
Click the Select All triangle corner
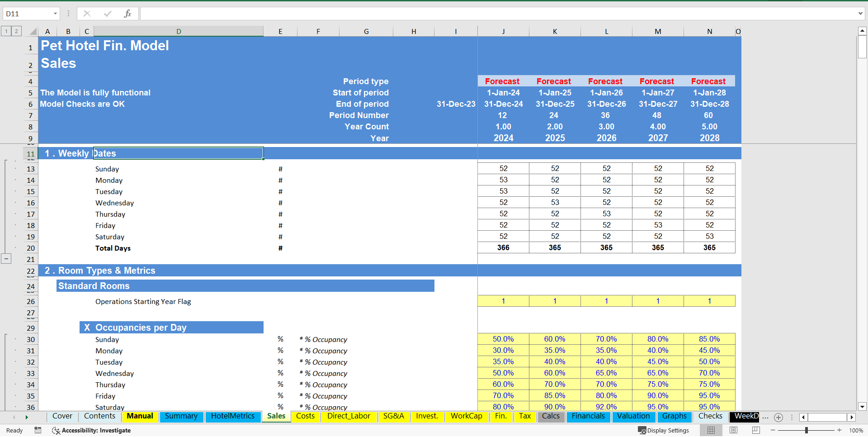[33, 31]
